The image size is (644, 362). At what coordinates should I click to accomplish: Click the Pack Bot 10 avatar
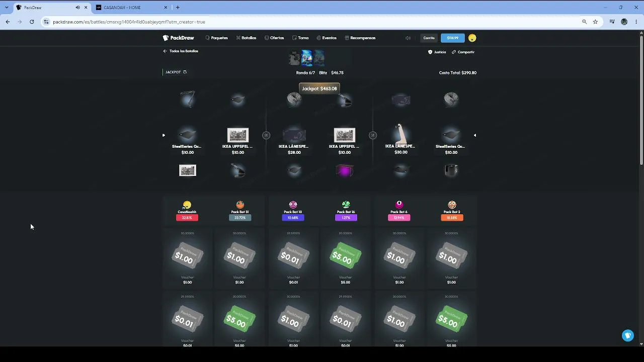[x=293, y=205]
